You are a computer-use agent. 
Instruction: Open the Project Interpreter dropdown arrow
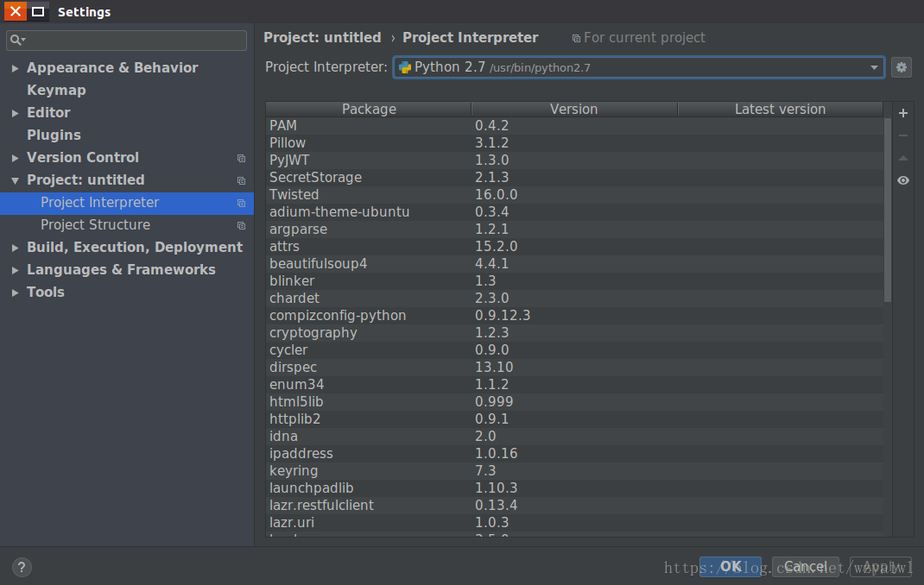(x=874, y=67)
